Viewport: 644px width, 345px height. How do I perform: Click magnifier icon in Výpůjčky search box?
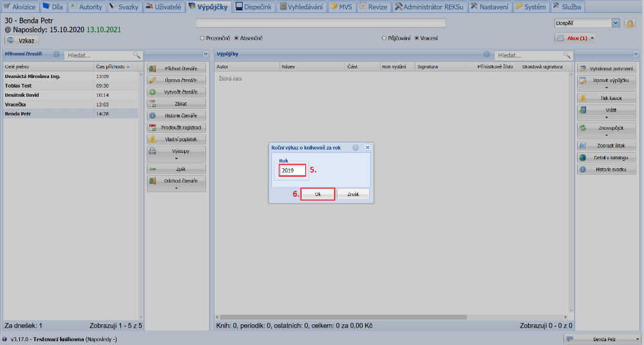tap(567, 55)
